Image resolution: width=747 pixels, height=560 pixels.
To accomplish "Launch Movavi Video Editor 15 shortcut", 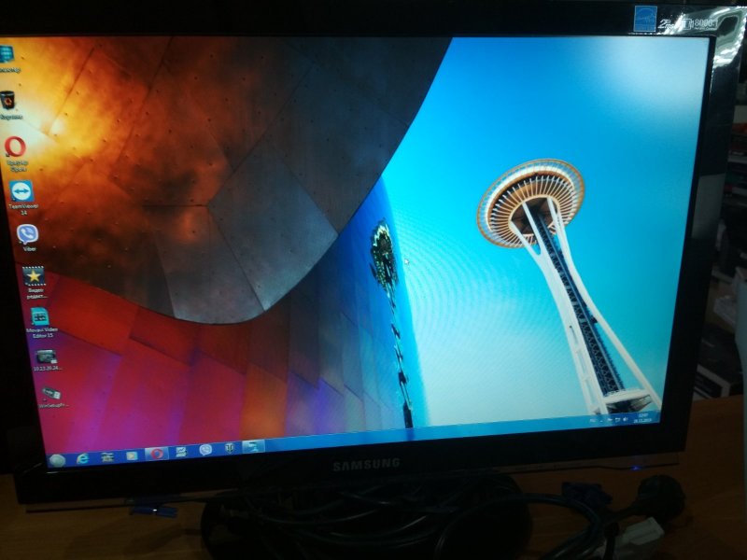I will tap(39, 317).
